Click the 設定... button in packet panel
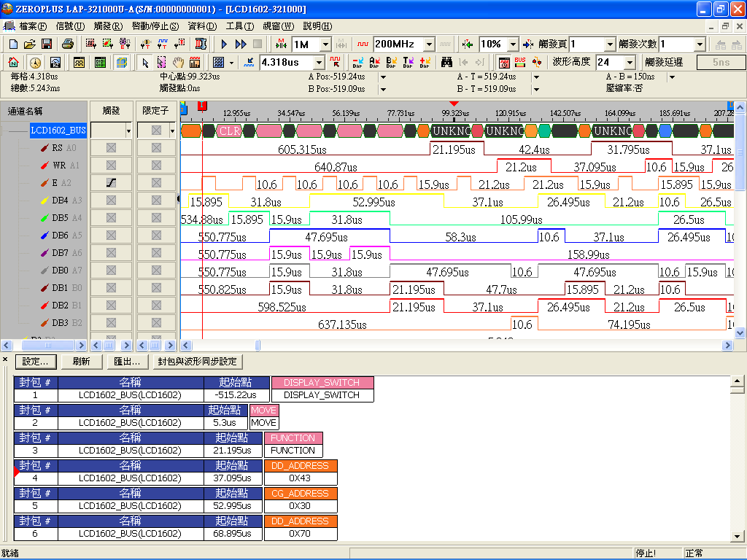Image resolution: width=747 pixels, height=560 pixels. [36, 362]
